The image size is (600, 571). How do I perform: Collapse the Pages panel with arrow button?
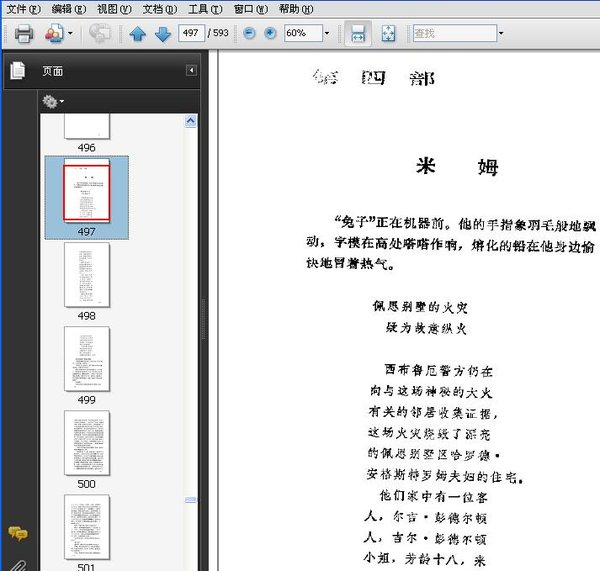coord(191,71)
